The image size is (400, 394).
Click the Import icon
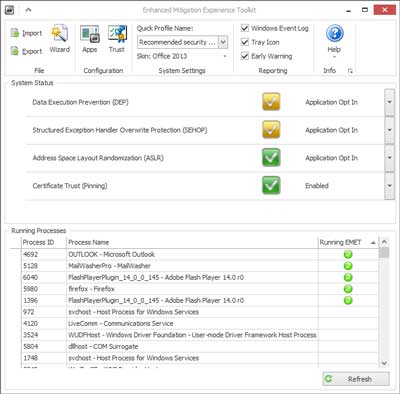[x=14, y=33]
